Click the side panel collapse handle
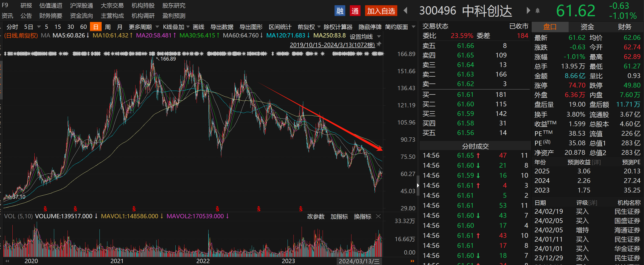 click(418, 185)
